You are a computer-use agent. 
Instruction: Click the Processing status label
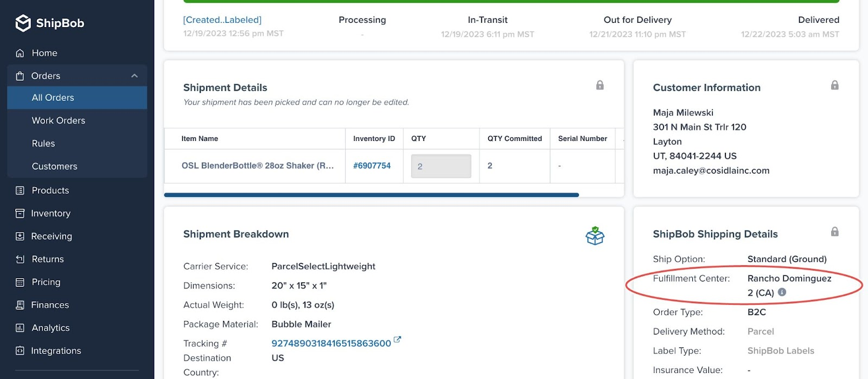pyautogui.click(x=362, y=20)
